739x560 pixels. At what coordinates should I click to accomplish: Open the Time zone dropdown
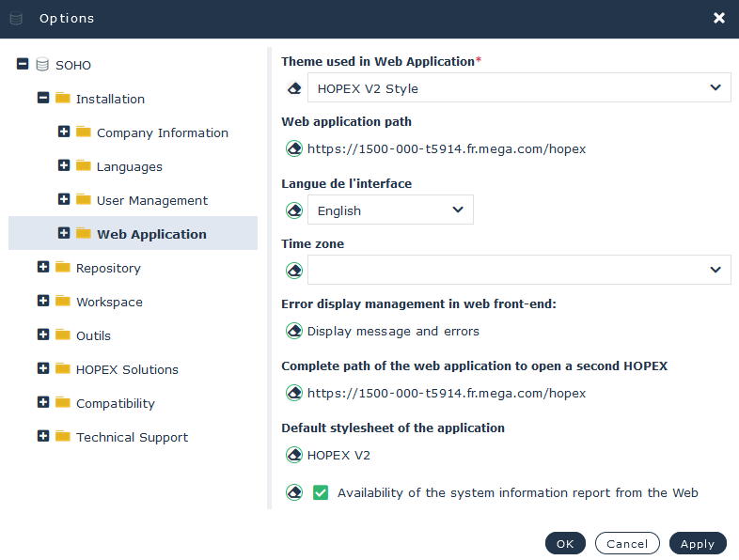(x=518, y=271)
